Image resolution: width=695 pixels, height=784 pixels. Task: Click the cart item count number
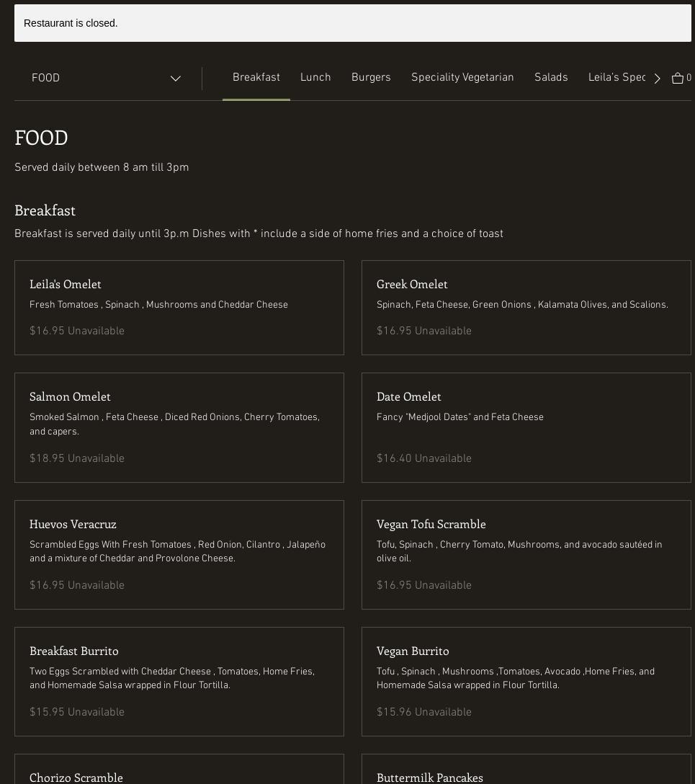[689, 78]
